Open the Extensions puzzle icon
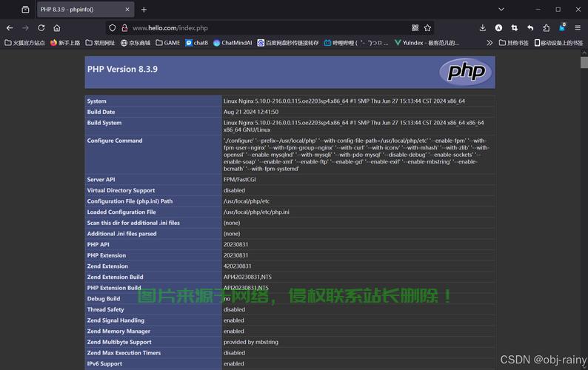 tap(546, 28)
